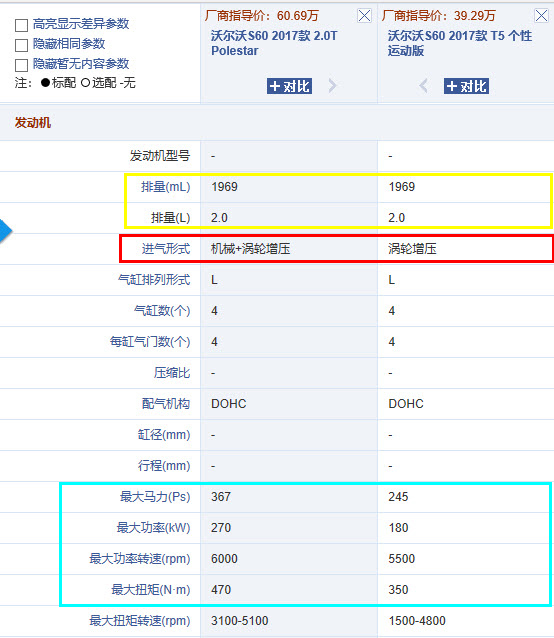Remove the Polestar model column with X
The width and height of the screenshot is (554, 638).
point(364,16)
